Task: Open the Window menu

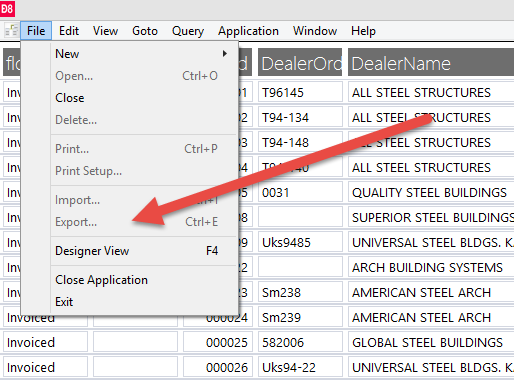Action: pos(315,31)
